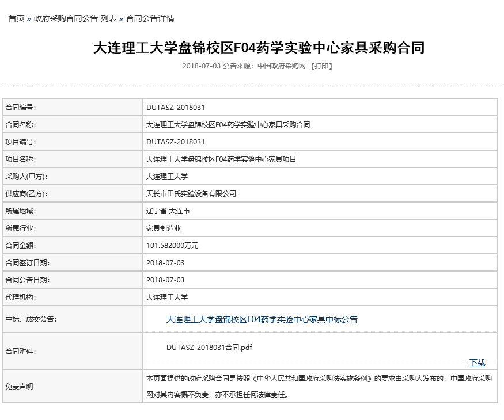Screen dimensions: 504x420
Task: Click industry value 家具制造业
Action: click(x=164, y=228)
